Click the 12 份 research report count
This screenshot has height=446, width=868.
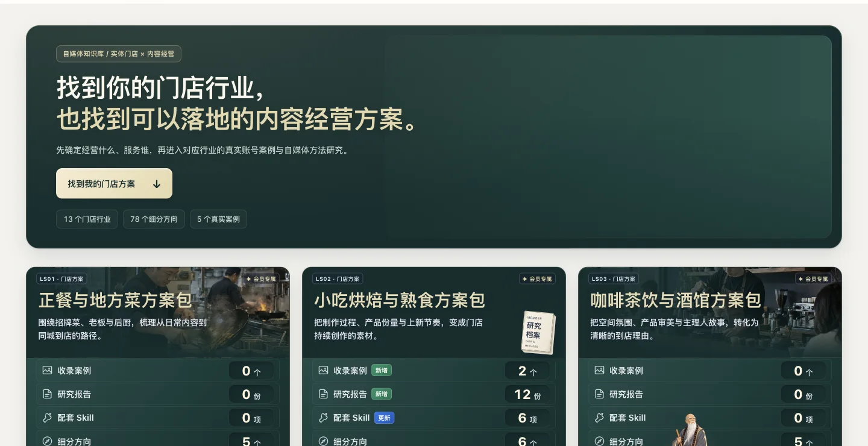coord(527,394)
